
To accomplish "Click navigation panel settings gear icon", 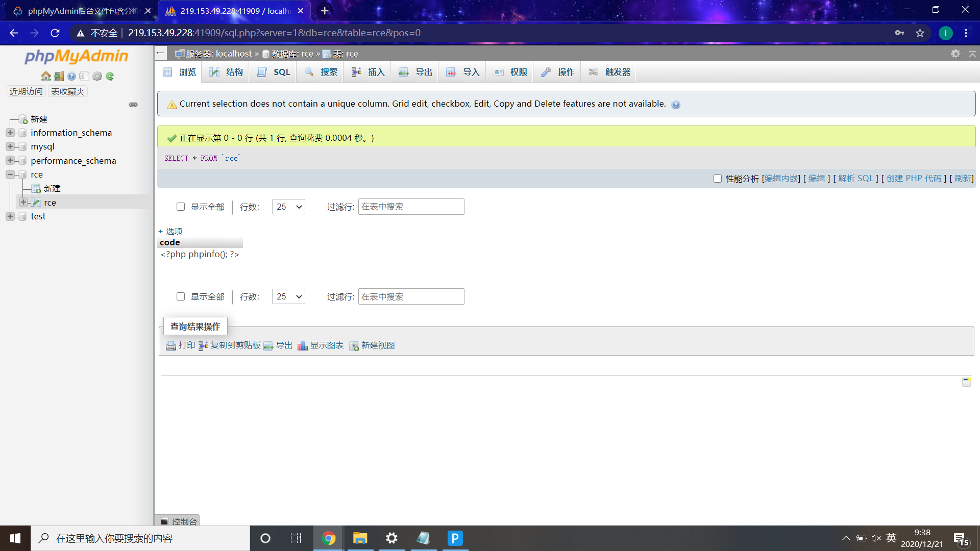I will point(97,77).
